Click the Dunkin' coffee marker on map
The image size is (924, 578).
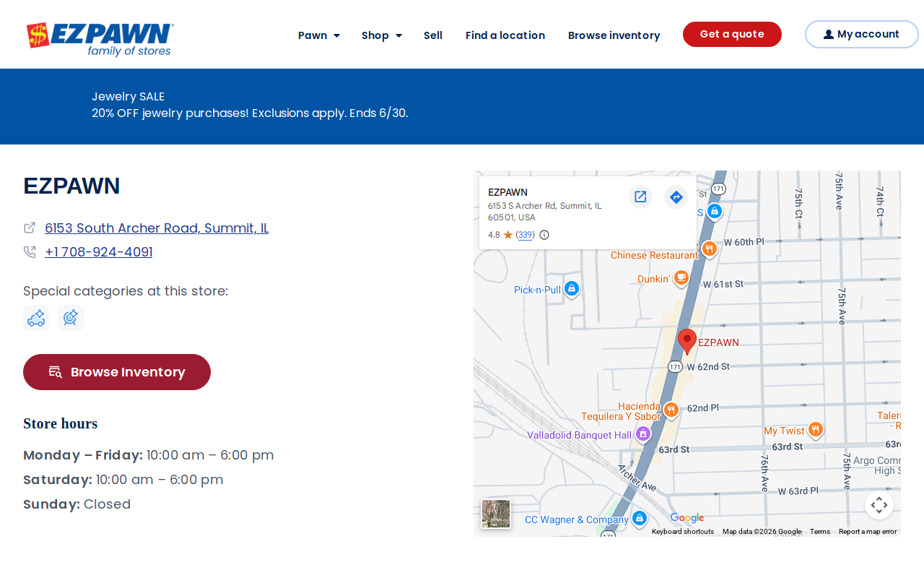pos(681,278)
